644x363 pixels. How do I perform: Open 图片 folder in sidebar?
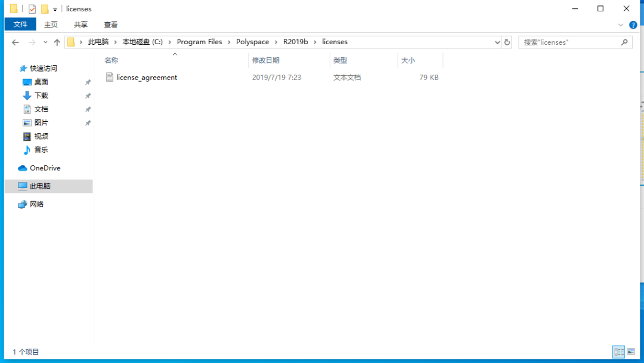(41, 122)
